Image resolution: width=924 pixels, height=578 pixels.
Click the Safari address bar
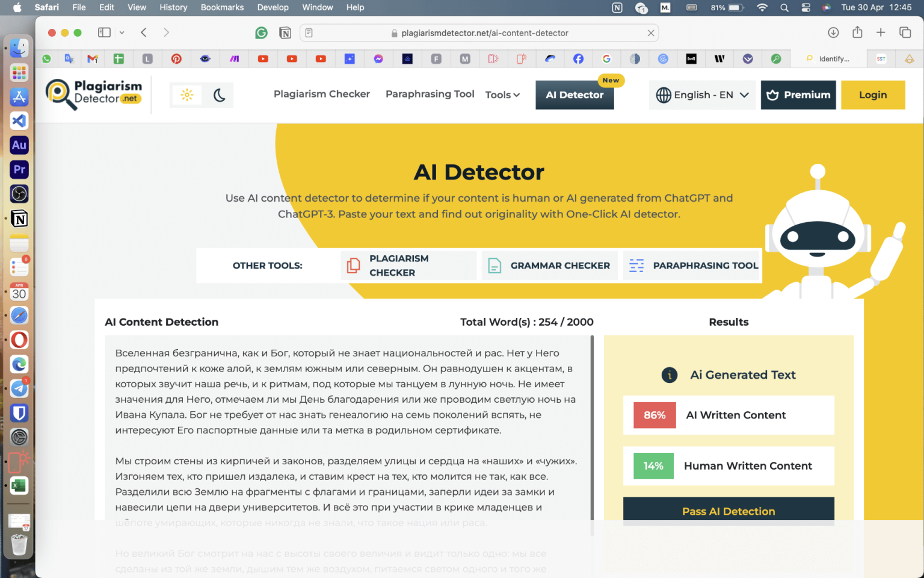click(x=479, y=33)
